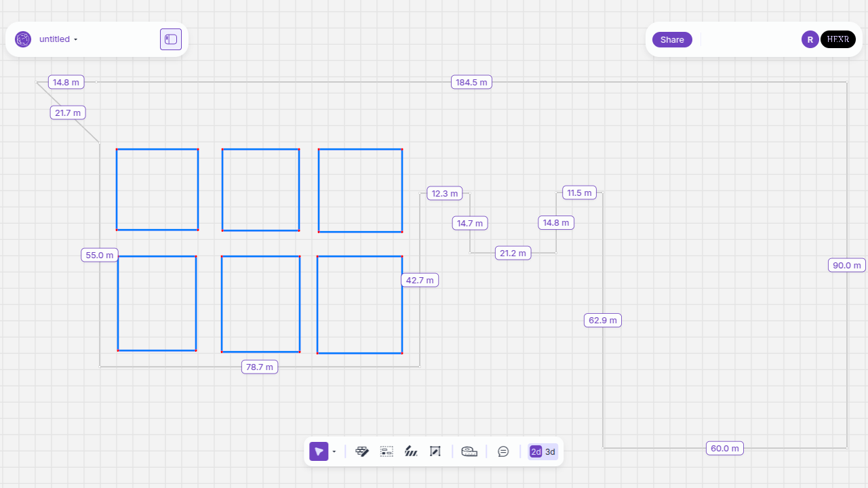
Task: Select the 78.7 m dimension label
Action: click(260, 367)
